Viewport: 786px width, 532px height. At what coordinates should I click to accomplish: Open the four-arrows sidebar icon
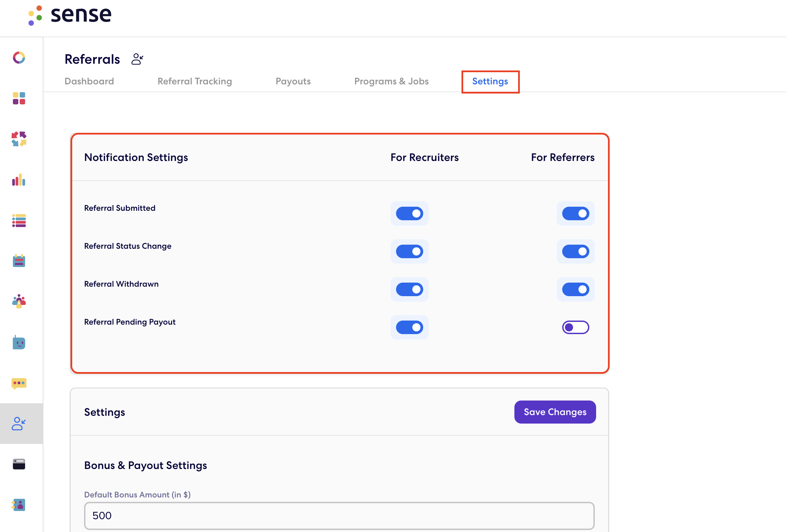click(19, 139)
